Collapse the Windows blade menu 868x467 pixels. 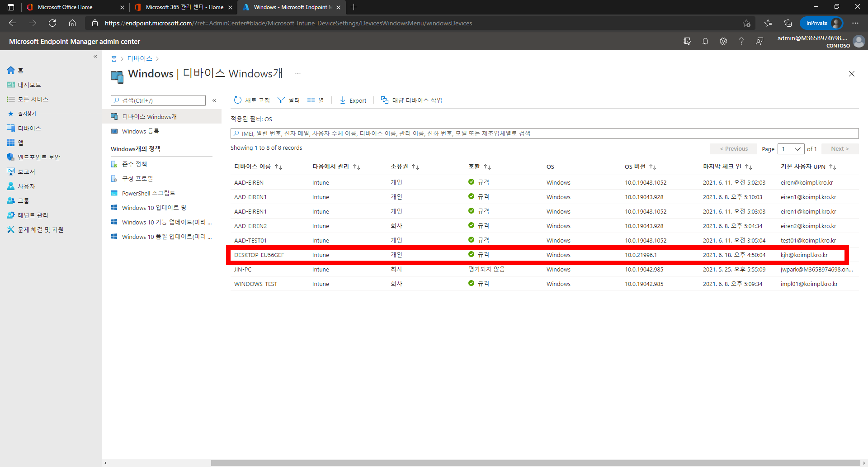pos(214,100)
